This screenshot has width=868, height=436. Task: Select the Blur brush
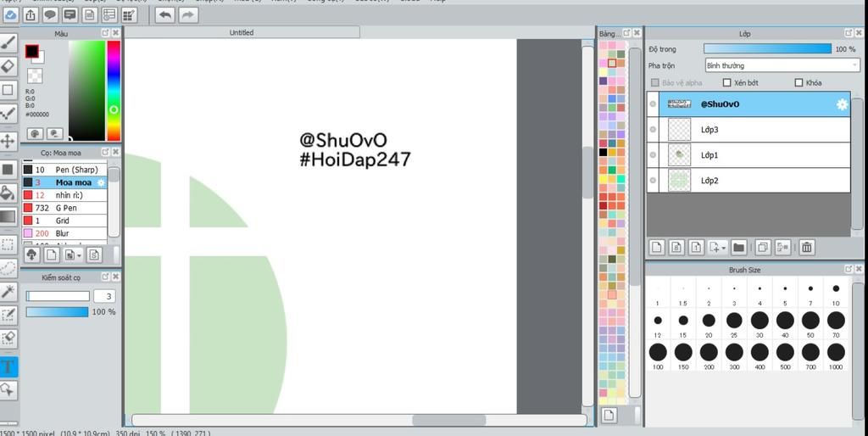pos(64,233)
